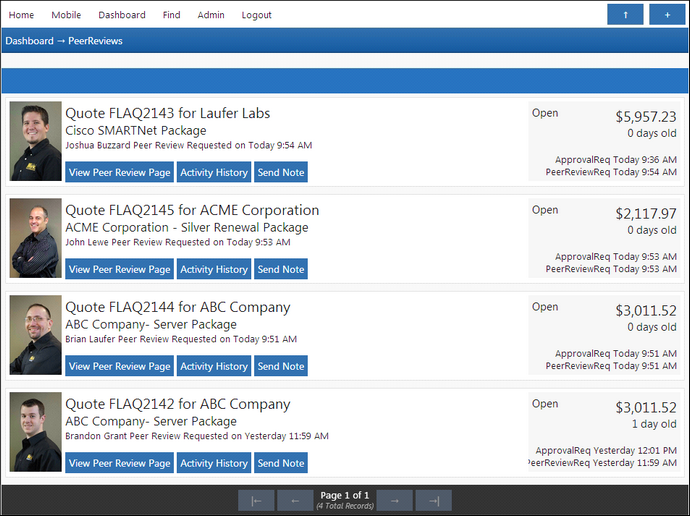690x516 pixels.
Task: Go to previous page of records
Action: tap(295, 500)
